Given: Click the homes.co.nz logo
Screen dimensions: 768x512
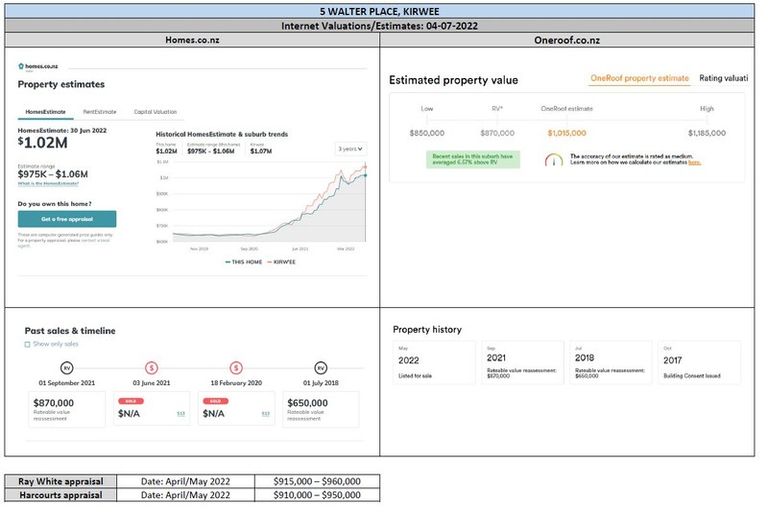Looking at the screenshot, I should pyautogui.click(x=38, y=67).
